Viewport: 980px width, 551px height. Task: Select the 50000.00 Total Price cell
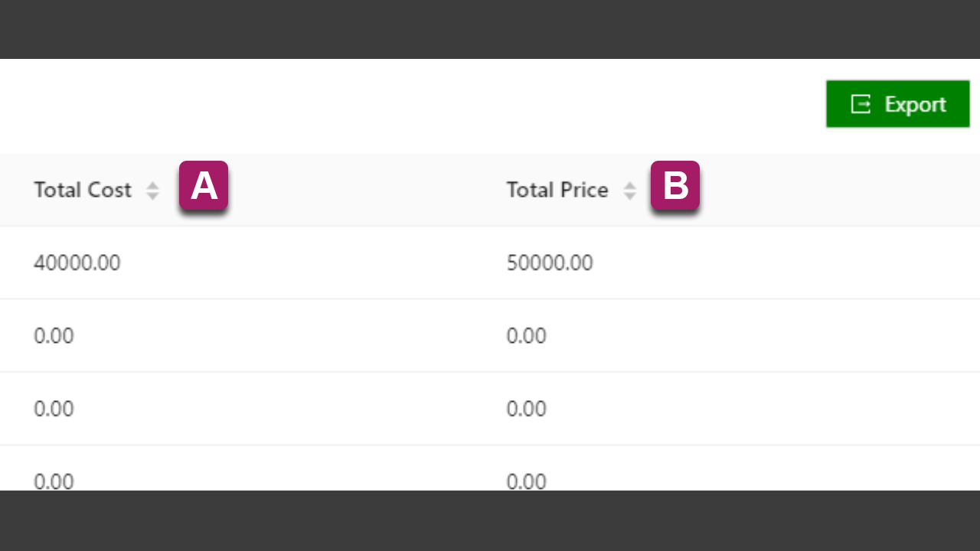[727, 262]
